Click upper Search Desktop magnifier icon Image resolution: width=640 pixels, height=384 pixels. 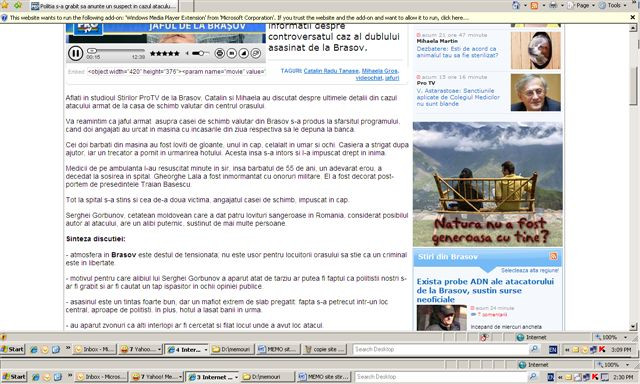tap(534, 349)
